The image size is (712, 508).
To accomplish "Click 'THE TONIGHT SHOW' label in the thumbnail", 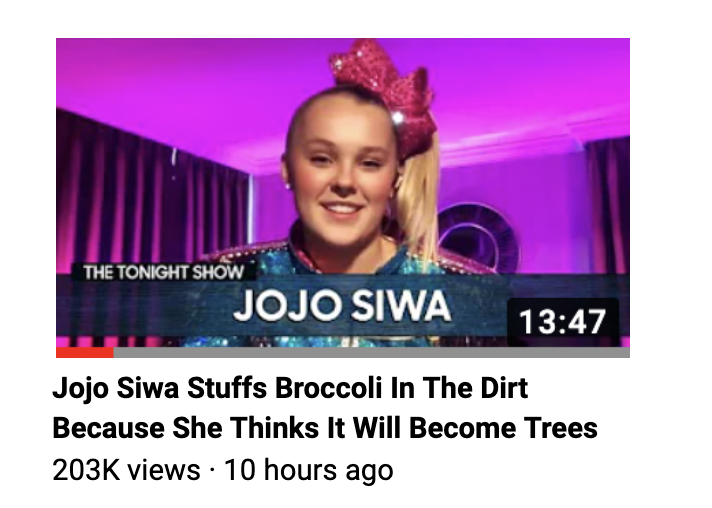I will coord(164,272).
